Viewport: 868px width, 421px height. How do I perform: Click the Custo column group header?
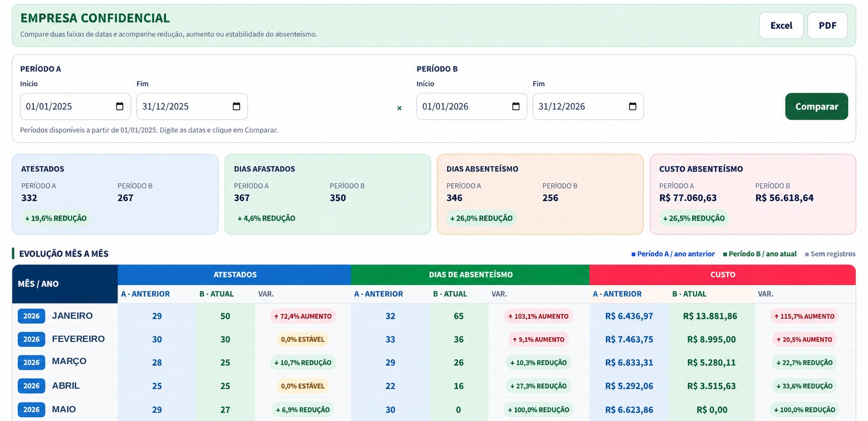tap(723, 274)
